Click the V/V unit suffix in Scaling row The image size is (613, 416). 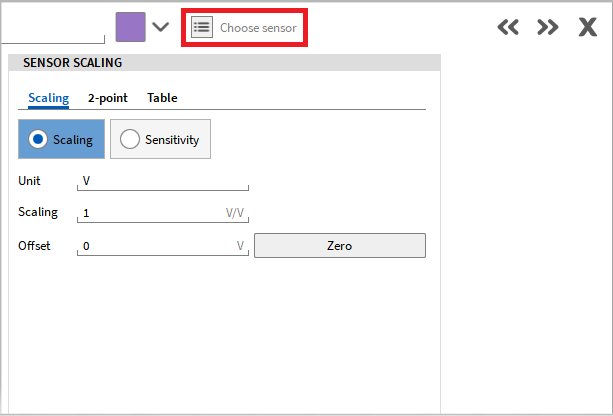coord(235,213)
